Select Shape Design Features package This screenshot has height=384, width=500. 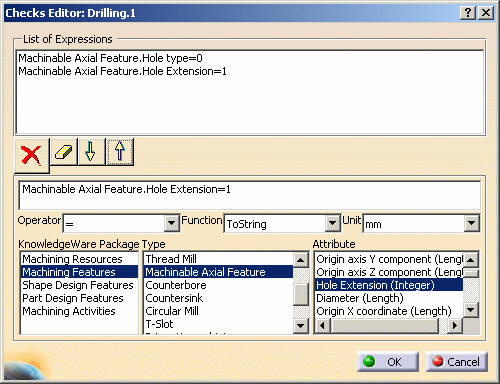coord(79,285)
